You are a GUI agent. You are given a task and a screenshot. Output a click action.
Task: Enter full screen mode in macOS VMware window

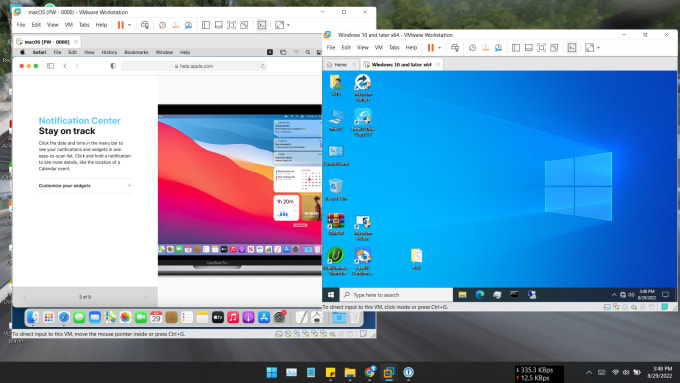tap(232, 25)
